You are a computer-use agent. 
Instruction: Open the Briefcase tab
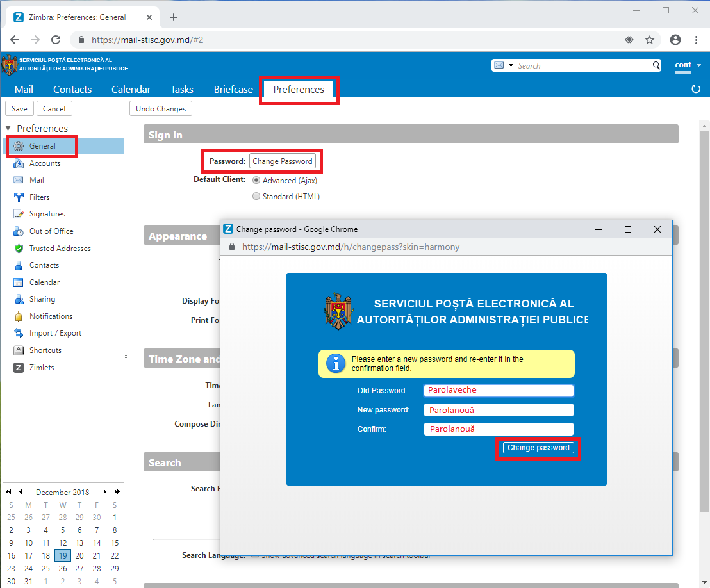click(x=233, y=90)
